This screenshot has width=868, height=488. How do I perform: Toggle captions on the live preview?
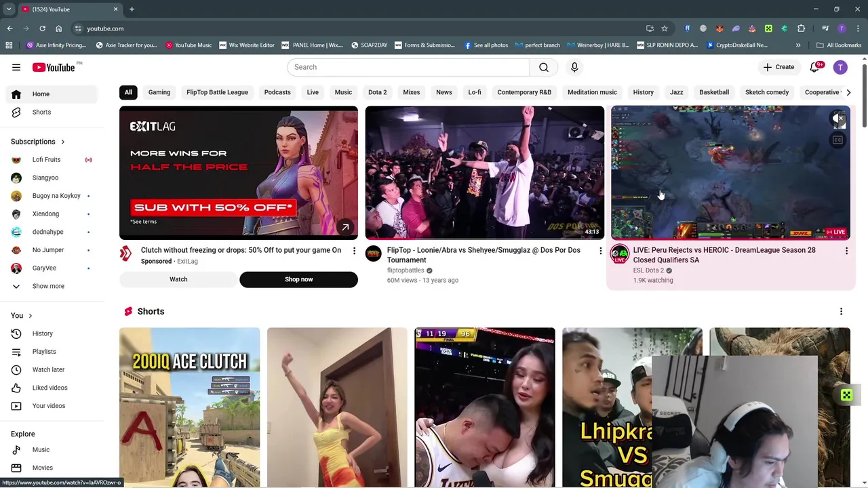click(838, 140)
